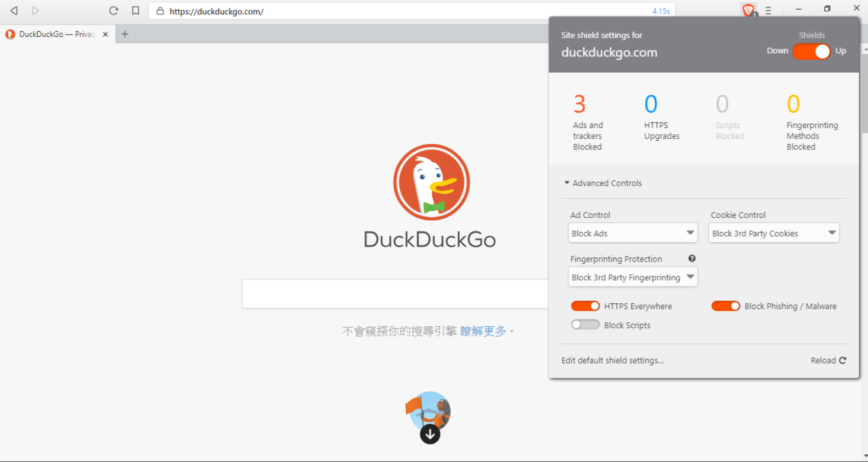Screen dimensions: 868x462
Task: Turn off HTTPS Everywhere
Action: tap(585, 306)
